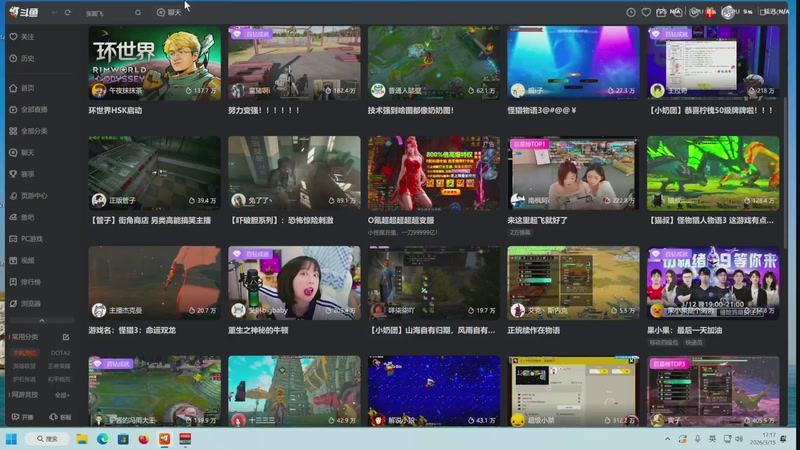Click the Douyu logo at top left
Screen dimensions: 800x450
[23, 12]
